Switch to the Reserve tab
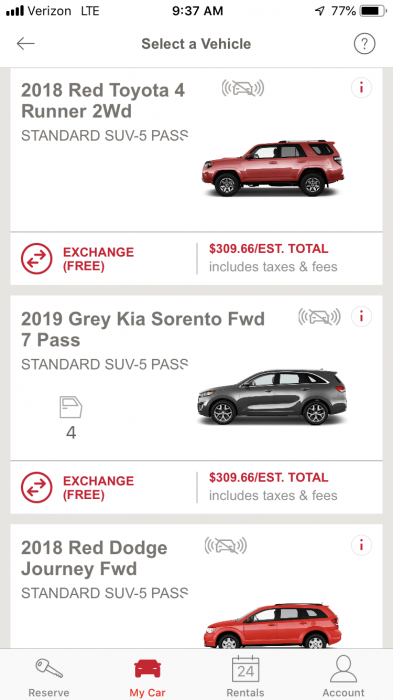Viewport: 393px width, 700px height. click(x=49, y=677)
